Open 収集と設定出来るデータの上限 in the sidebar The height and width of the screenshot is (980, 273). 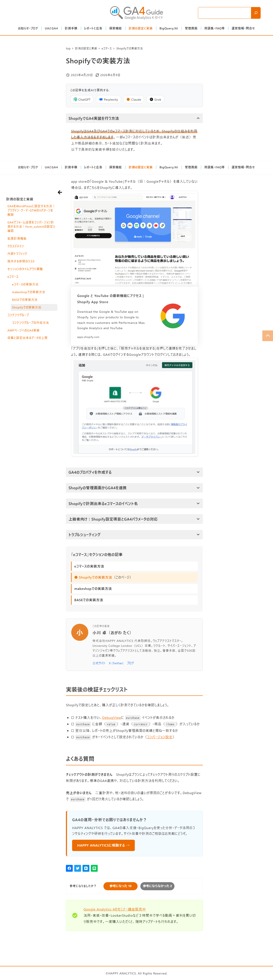coord(28,338)
